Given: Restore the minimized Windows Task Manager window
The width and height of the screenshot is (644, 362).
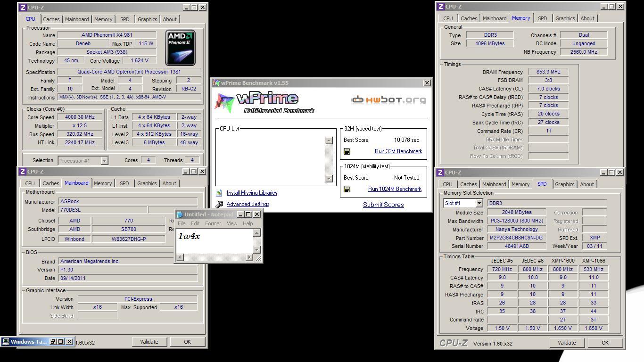Looking at the screenshot, I should point(53,342).
